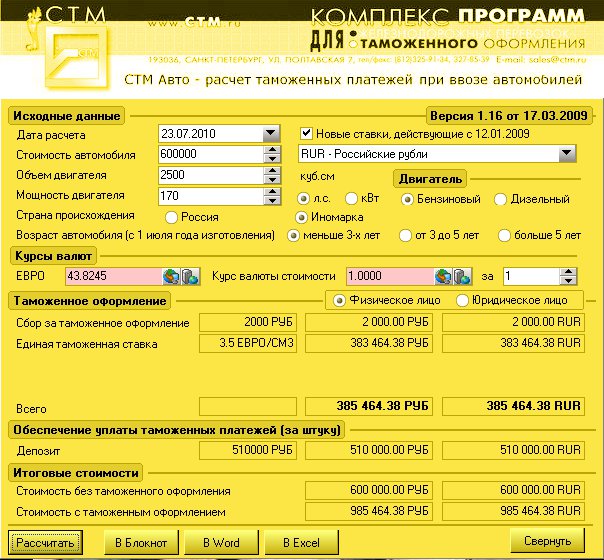Screen dimensions: 604x560
Task: Click the Рассчитать button
Action: pos(45,543)
